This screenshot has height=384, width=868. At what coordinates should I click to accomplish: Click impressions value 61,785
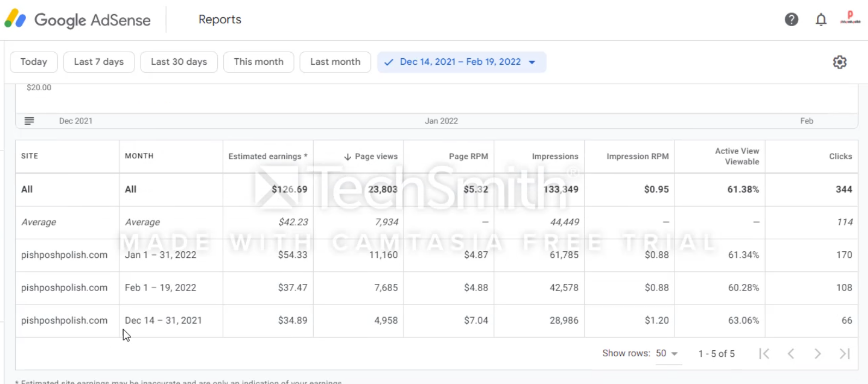564,255
